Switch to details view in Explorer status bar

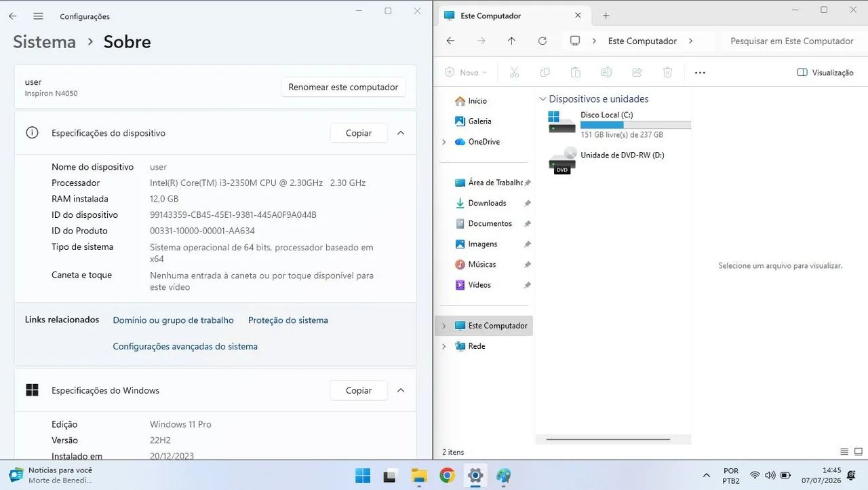coord(844,451)
